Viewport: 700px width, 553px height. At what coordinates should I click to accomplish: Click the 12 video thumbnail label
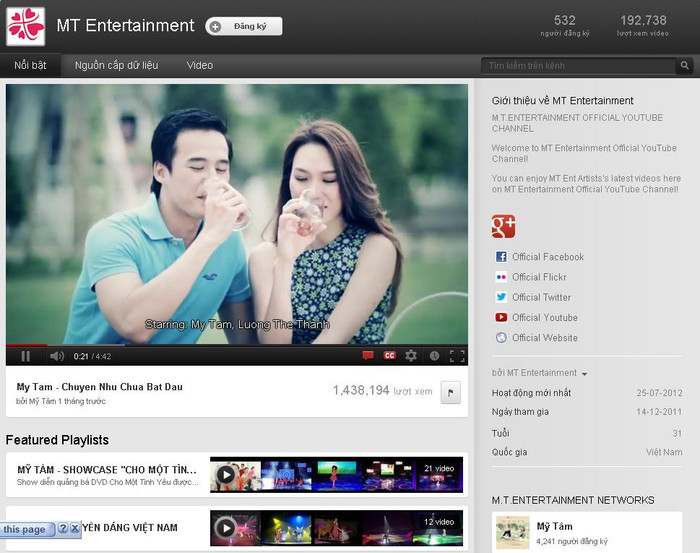pyautogui.click(x=439, y=522)
